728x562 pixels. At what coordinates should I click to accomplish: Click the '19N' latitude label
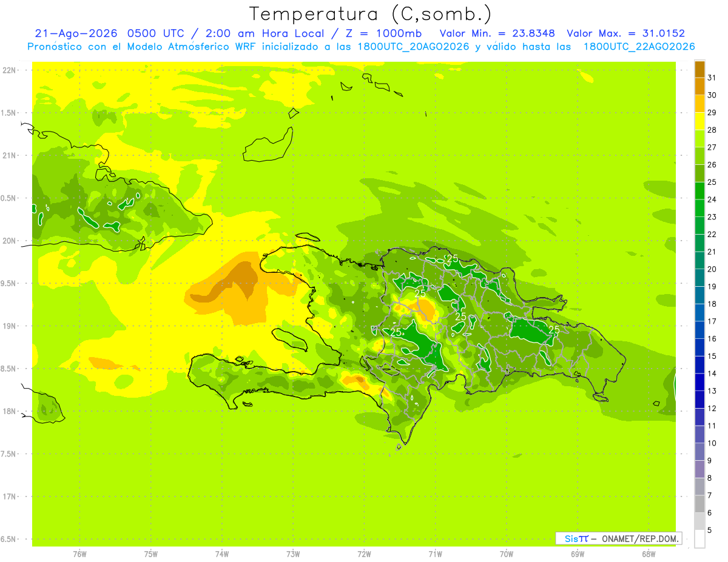point(10,326)
